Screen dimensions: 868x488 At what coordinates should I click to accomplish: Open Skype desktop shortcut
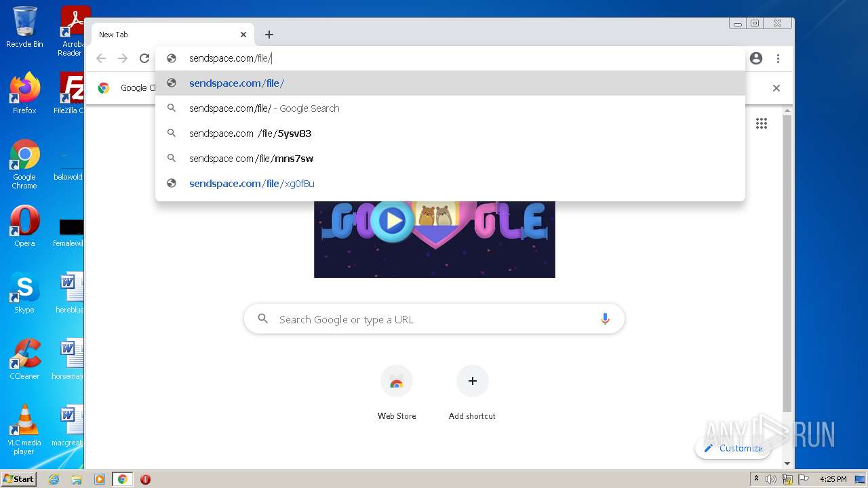pos(24,293)
